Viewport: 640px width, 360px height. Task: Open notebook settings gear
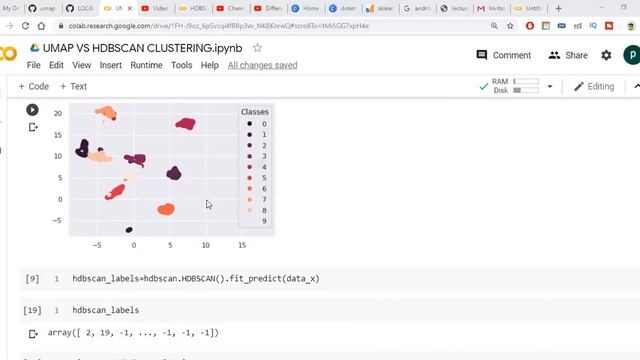[606, 55]
